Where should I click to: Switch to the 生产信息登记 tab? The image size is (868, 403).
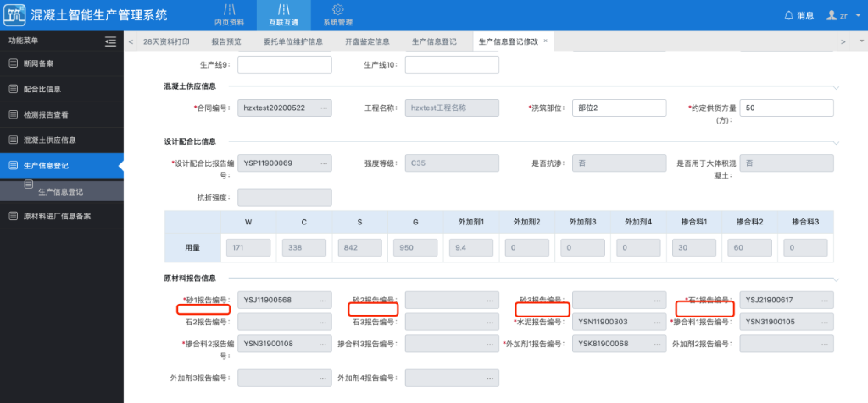coord(434,41)
